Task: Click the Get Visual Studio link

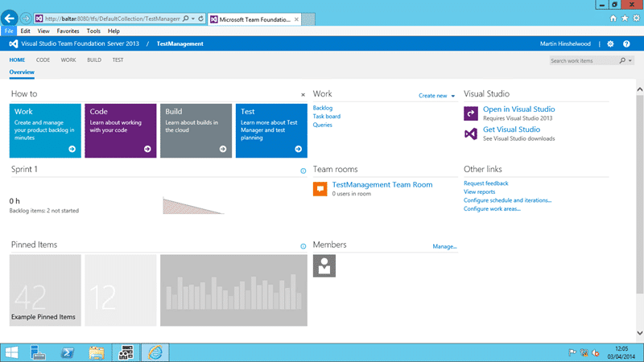Action: coord(511,130)
